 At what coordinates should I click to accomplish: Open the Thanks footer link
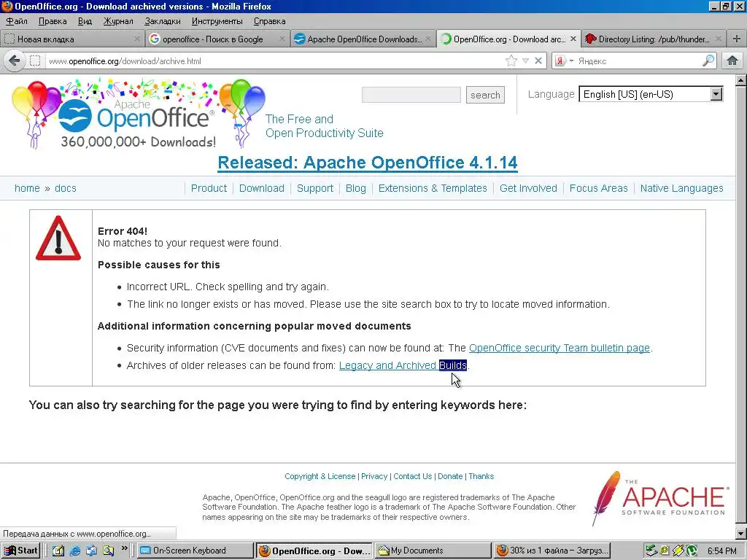[x=481, y=476]
